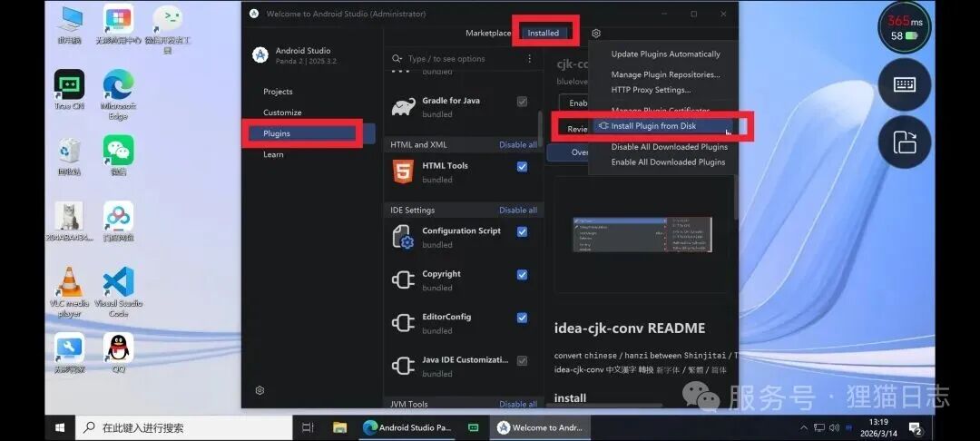980x441 pixels.
Task: Toggle the HTML Tools plugin checkbox
Action: (x=522, y=167)
